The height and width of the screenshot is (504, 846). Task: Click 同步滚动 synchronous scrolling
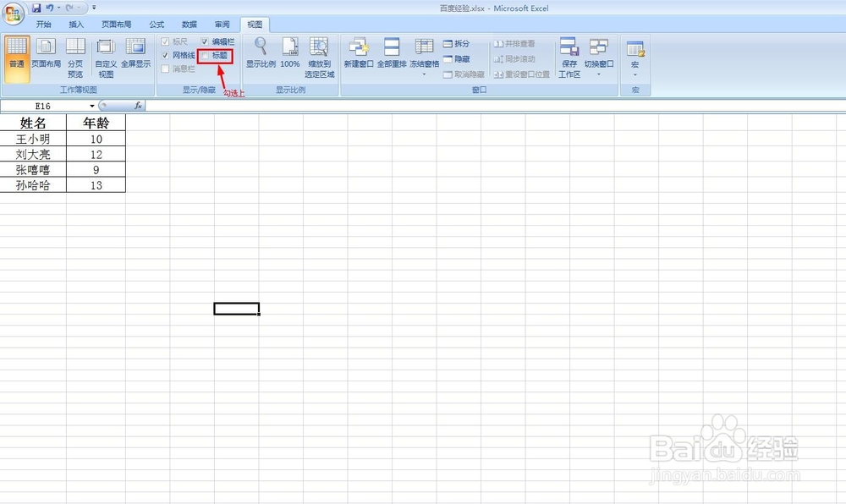tap(514, 58)
